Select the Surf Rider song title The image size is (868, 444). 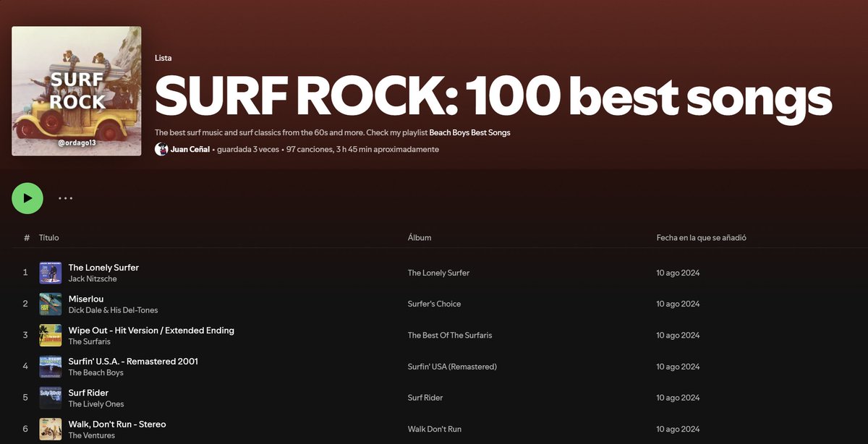point(88,393)
